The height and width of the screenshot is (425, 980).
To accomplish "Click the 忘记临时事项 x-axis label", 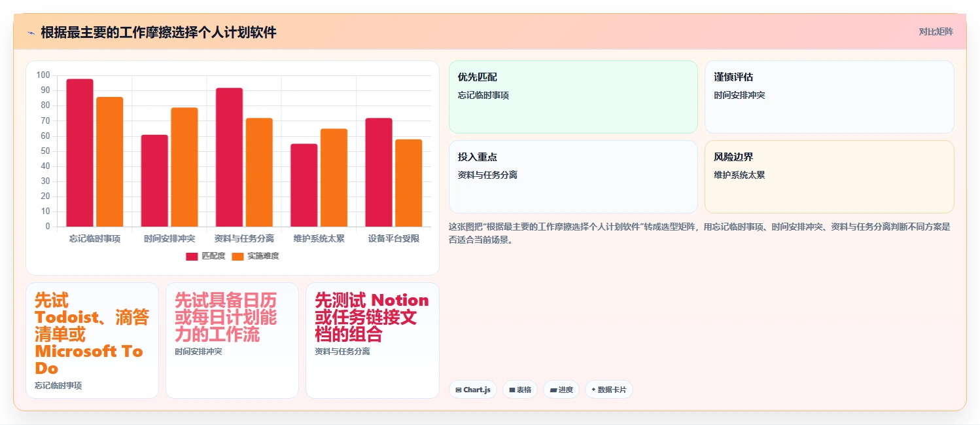I will coord(95,238).
